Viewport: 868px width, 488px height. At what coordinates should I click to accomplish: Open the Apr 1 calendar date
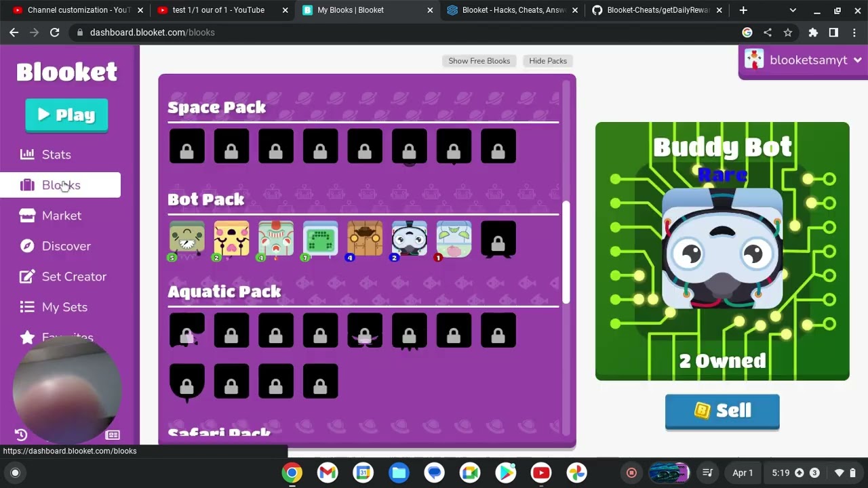click(x=743, y=473)
